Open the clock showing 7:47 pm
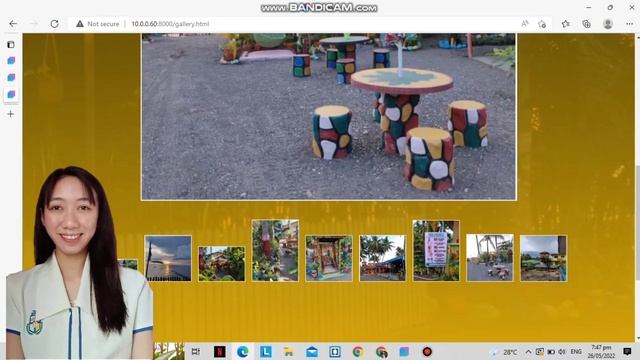The width and height of the screenshot is (640, 360). 601,351
